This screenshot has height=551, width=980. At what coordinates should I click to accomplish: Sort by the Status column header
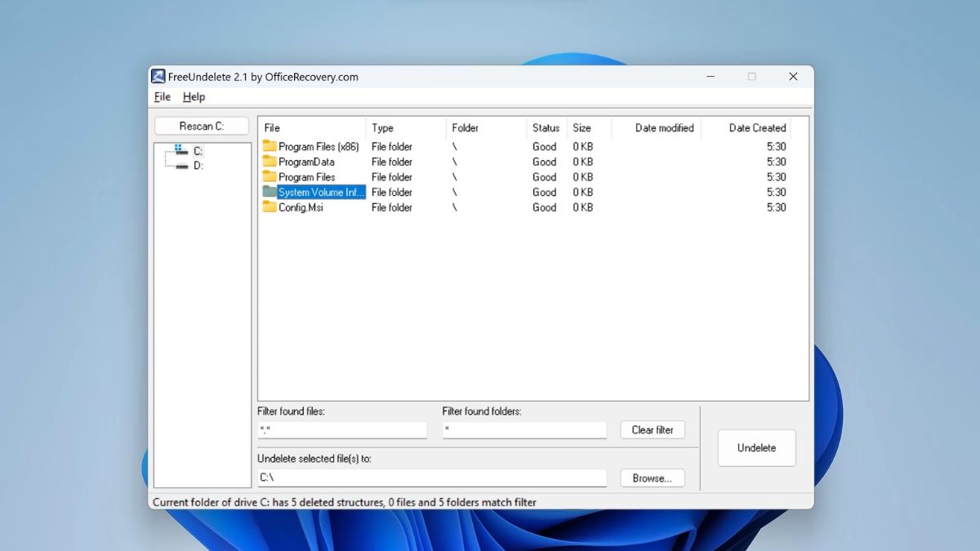pos(546,128)
